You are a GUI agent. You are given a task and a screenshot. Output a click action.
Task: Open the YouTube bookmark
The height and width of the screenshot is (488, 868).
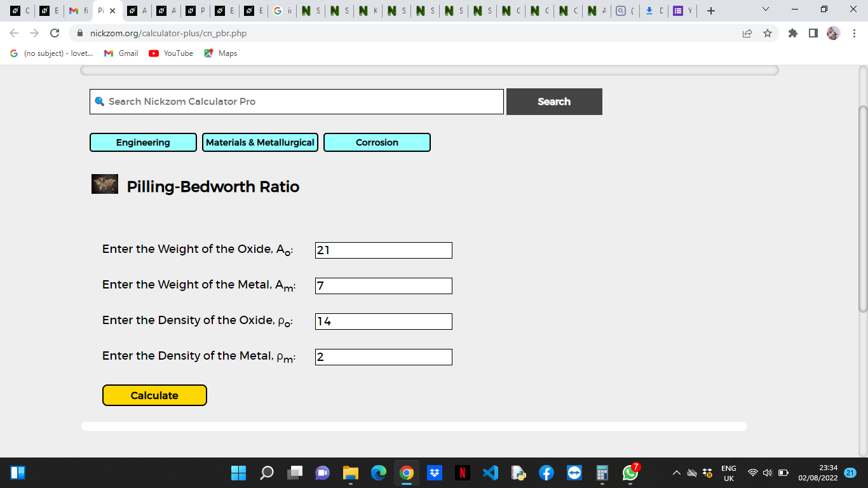(171, 53)
